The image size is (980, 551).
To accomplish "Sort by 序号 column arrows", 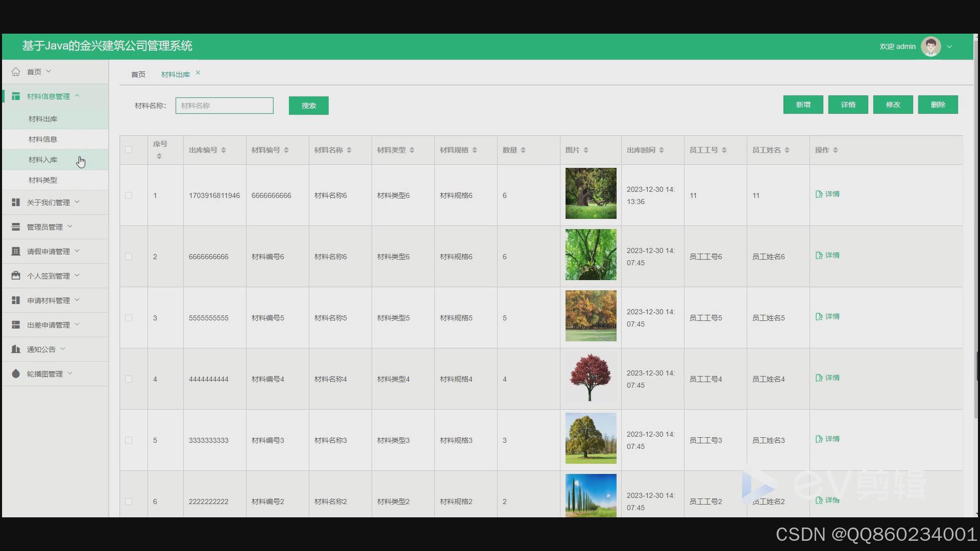I will 159,156.
